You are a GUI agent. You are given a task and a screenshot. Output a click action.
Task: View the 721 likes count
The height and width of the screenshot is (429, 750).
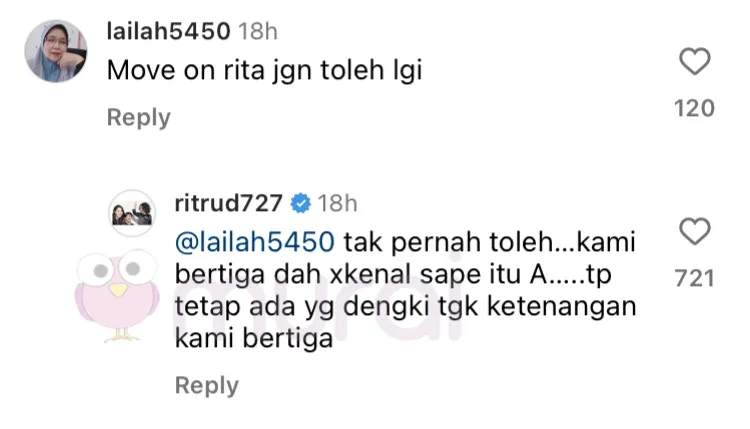(695, 278)
